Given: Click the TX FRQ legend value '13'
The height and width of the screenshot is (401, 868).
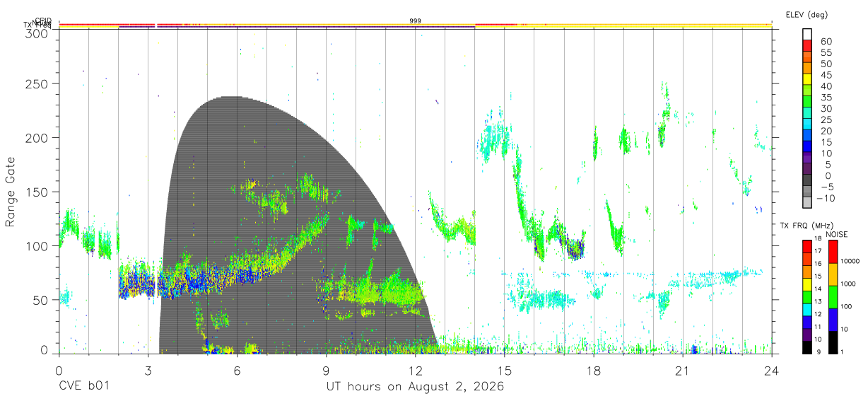Looking at the screenshot, I should click(x=818, y=301).
